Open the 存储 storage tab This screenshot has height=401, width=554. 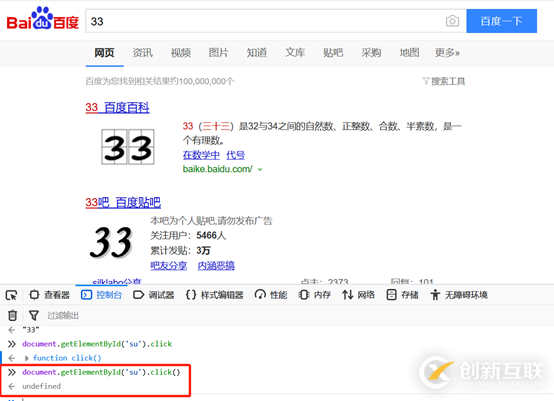[x=402, y=295]
